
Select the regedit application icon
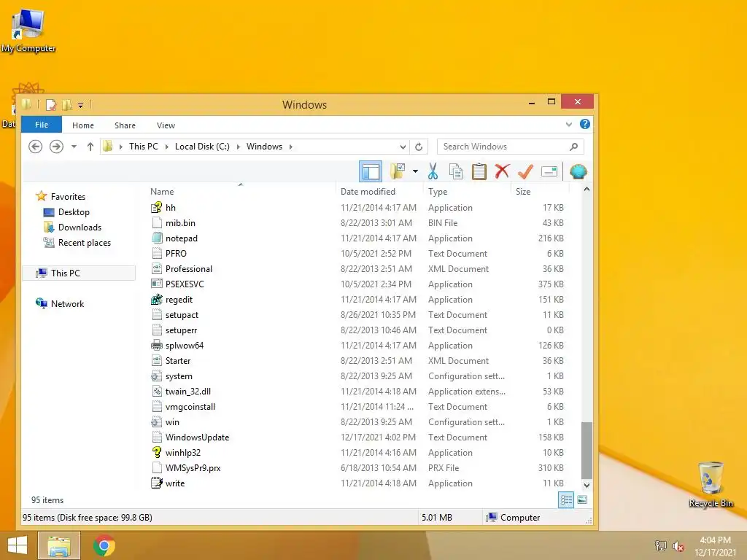click(x=157, y=300)
